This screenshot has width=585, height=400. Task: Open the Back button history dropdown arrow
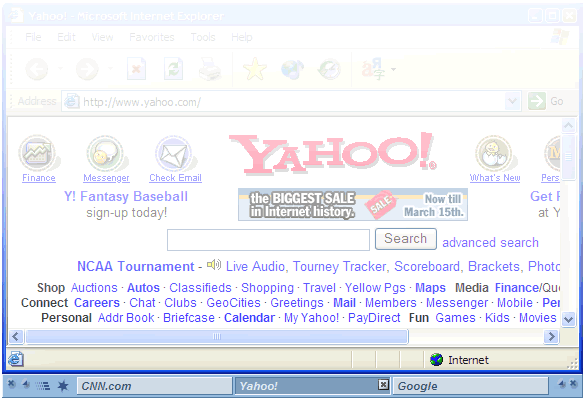60,69
